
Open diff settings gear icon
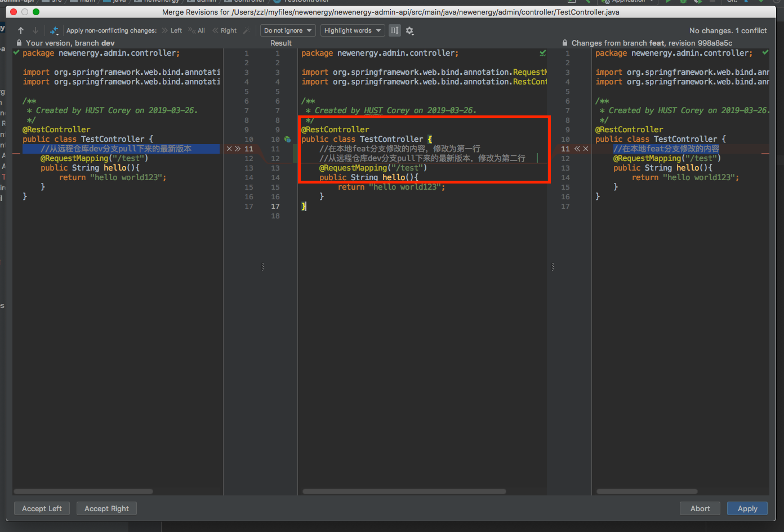410,31
